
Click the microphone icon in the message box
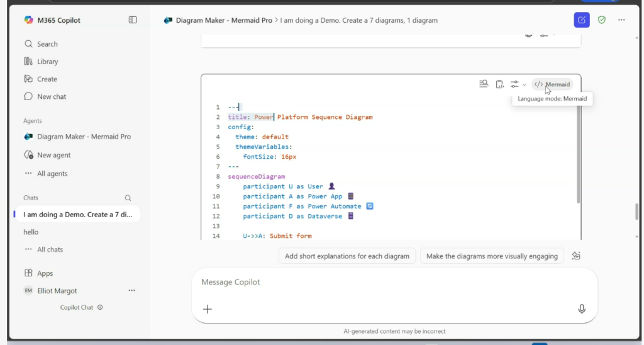pos(582,308)
